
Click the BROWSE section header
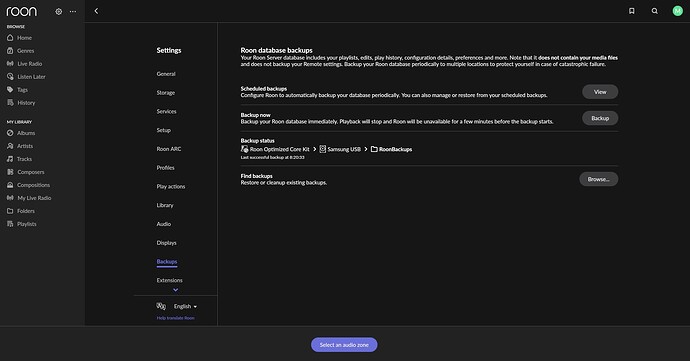16,27
